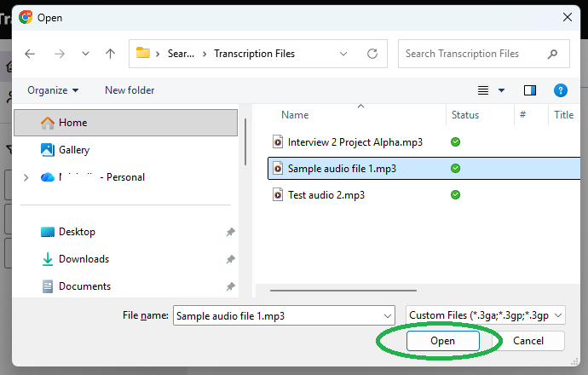
Task: Click the navigation pane vertical scrollbar
Action: [245, 142]
